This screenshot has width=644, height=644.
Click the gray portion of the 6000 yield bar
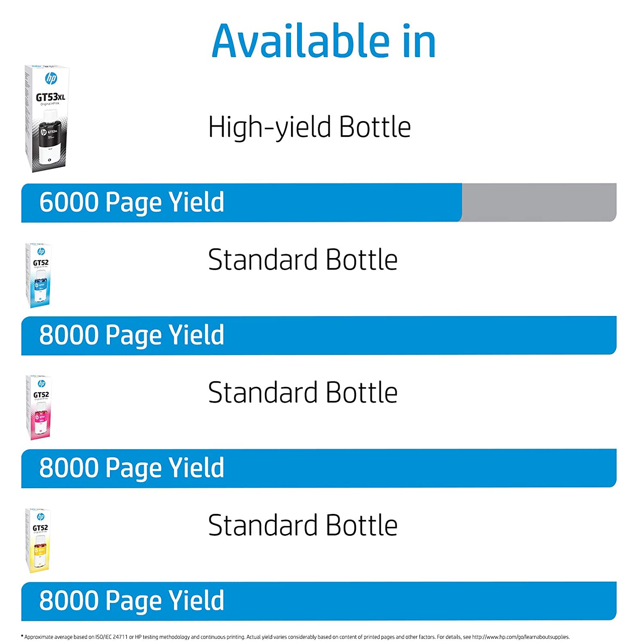click(x=539, y=202)
